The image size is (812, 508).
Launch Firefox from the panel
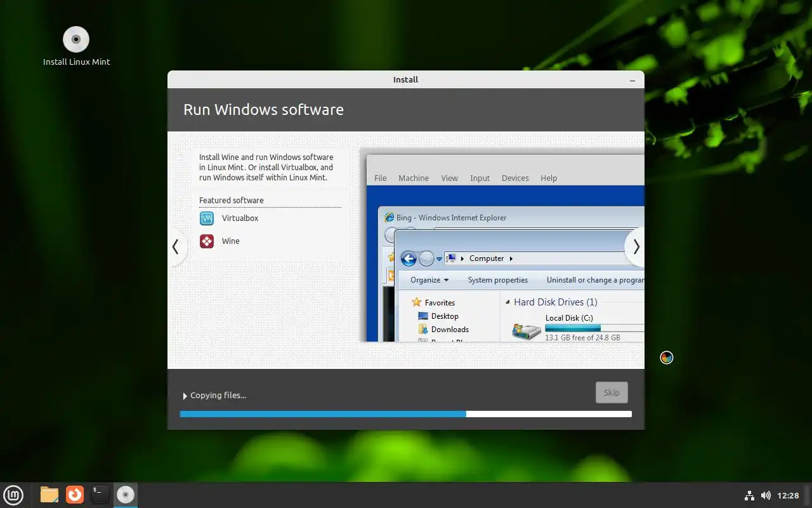coord(75,494)
